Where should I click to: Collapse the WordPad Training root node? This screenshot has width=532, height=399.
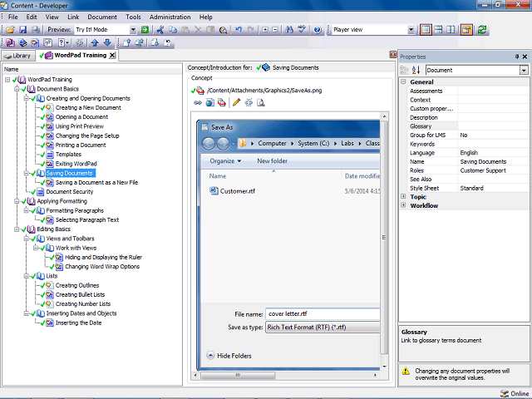click(x=7, y=80)
